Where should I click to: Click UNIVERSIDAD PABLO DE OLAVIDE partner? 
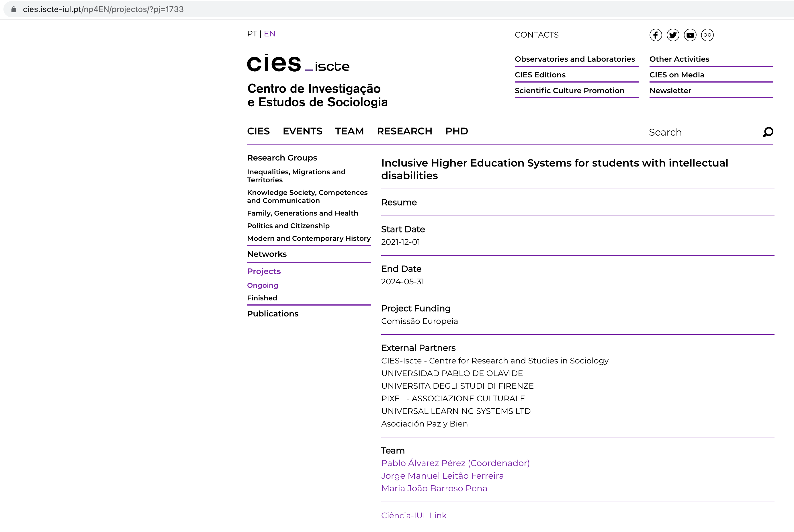point(452,373)
